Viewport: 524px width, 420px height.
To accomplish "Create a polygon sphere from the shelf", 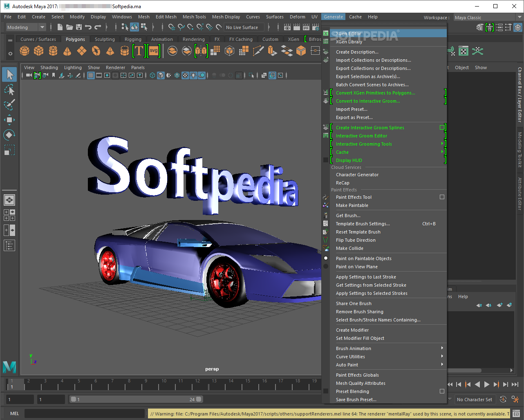I will tap(25, 51).
